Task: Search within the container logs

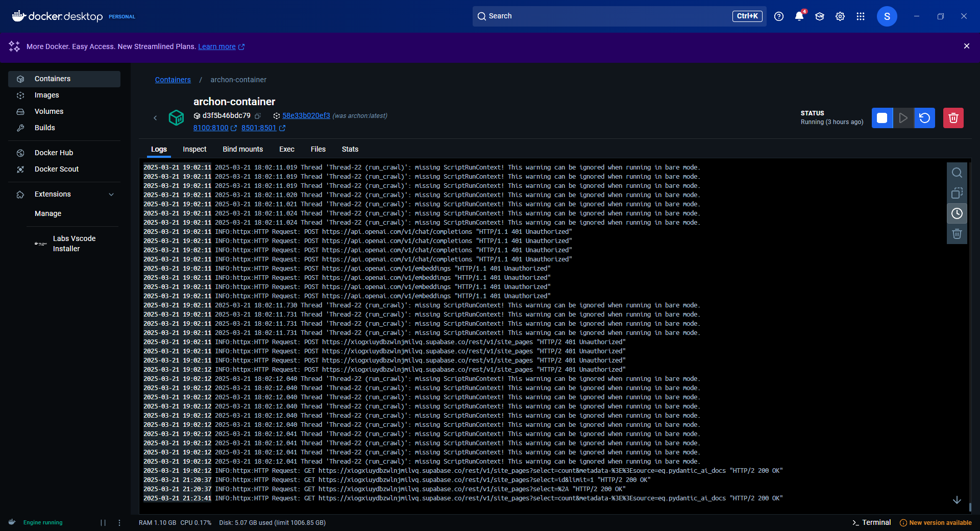Action: [x=957, y=173]
